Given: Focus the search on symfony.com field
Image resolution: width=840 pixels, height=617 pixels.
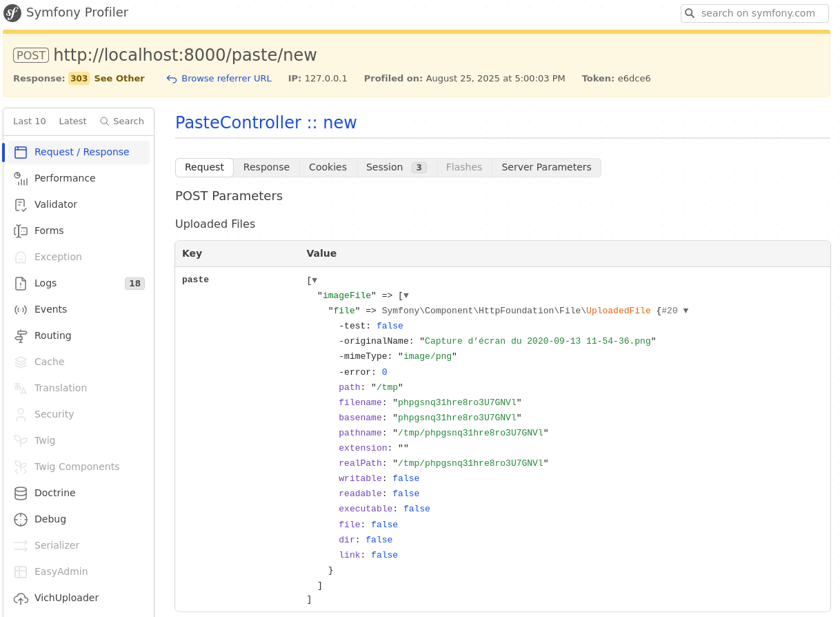Looking at the screenshot, I should (754, 13).
